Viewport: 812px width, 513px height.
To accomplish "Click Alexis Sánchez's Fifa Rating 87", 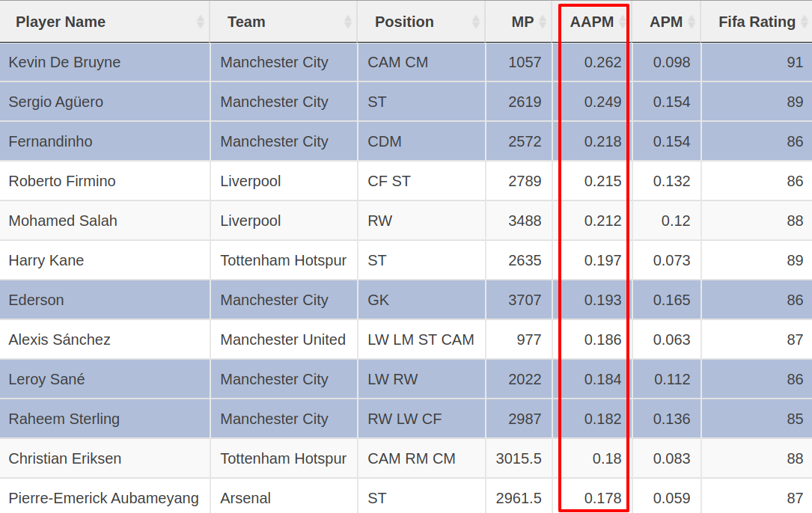I will tap(795, 340).
